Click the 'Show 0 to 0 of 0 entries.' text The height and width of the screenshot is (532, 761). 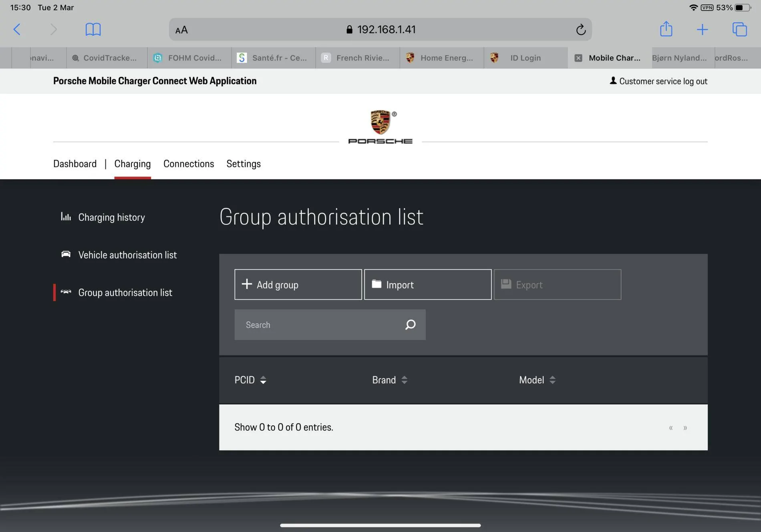284,427
